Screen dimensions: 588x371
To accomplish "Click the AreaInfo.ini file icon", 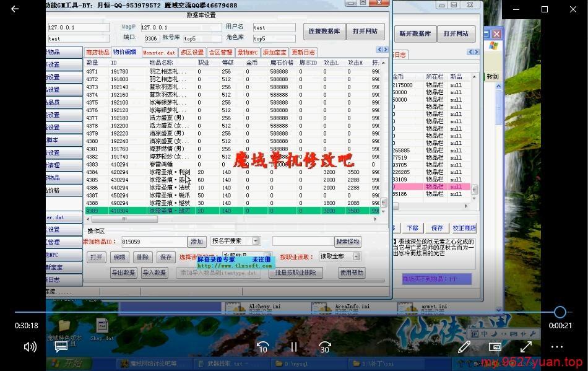I will click(x=321, y=308).
